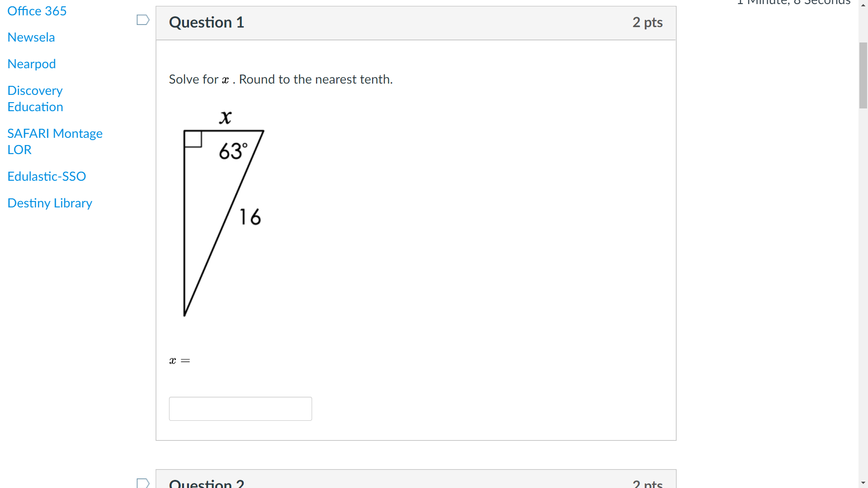868x488 pixels.
Task: Open Destiny Library
Action: pos(49,203)
